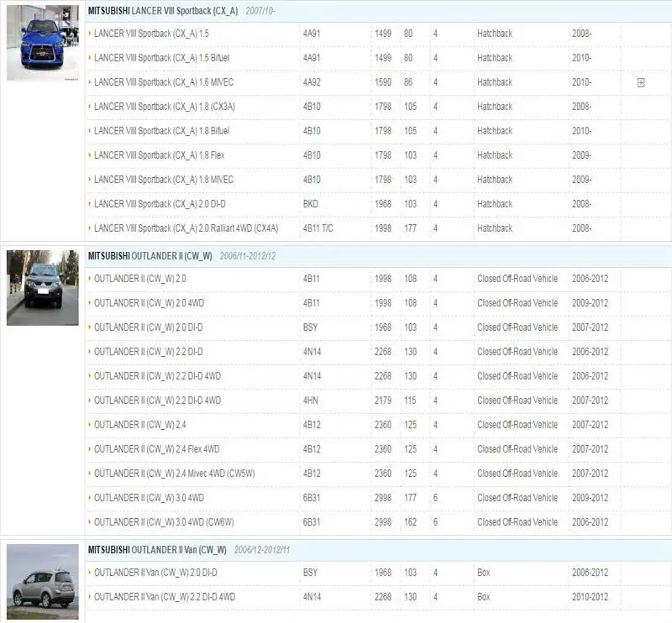Click engine code 4B11 T/C
This screenshot has height=623, width=672.
(318, 229)
